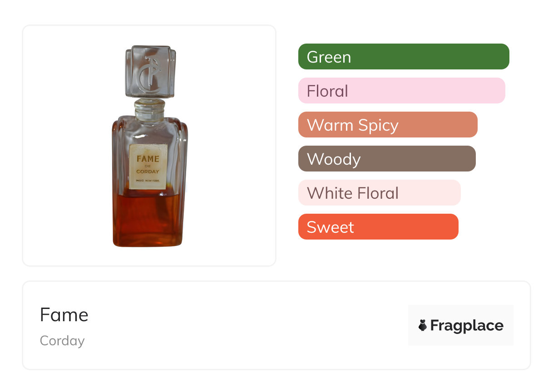Image resolution: width=553 pixels, height=392 pixels.
Task: Select the Floral accord bar
Action: tap(401, 91)
